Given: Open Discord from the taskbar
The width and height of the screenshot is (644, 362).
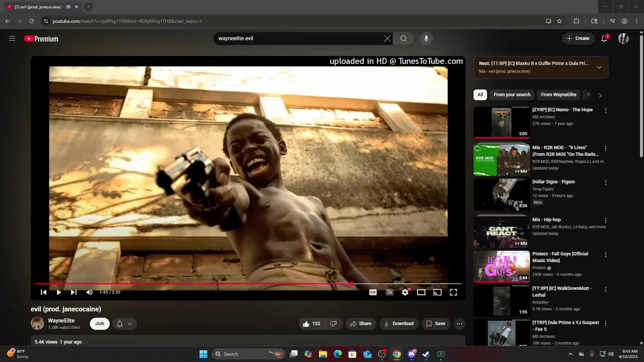Looking at the screenshot, I should click(x=412, y=354).
